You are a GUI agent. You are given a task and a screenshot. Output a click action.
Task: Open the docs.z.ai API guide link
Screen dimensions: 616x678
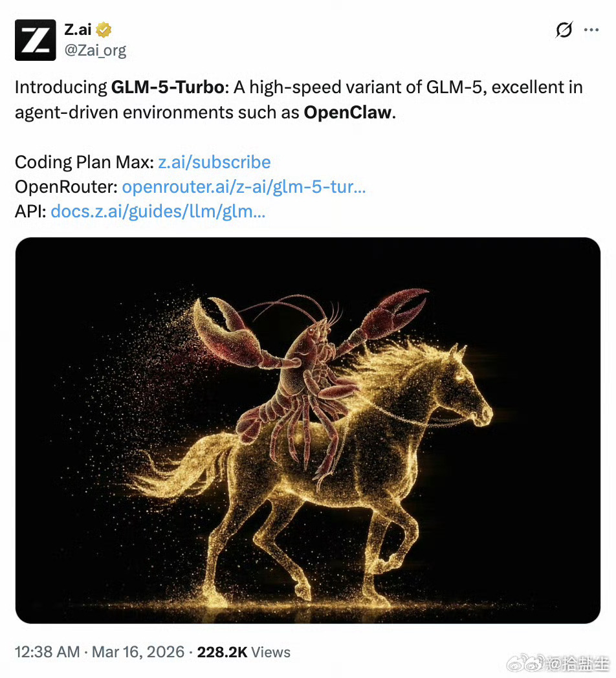[158, 212]
